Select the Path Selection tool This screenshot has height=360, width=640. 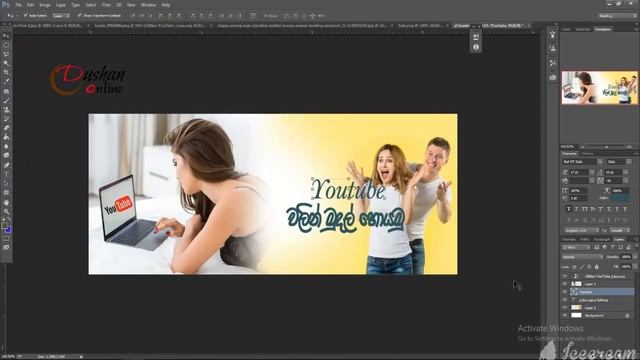coord(6,183)
